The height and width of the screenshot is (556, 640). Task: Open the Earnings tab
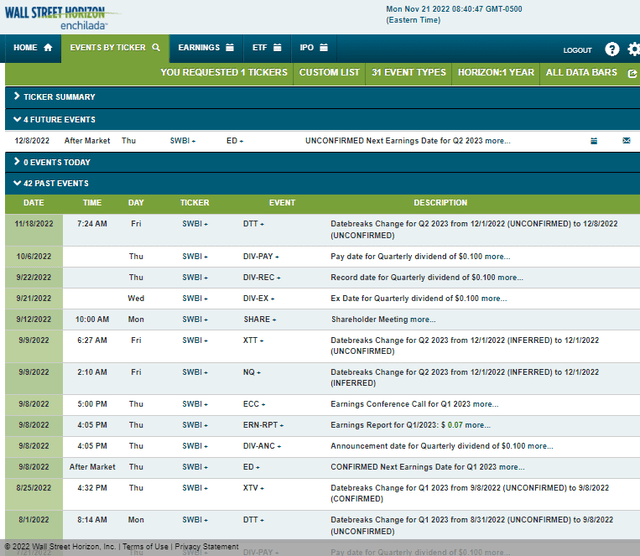206,48
